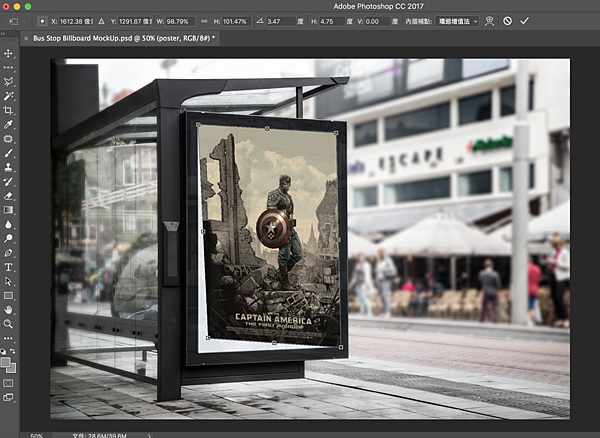Screen dimensions: 600x438
Task: Click the rotation angle input field
Action: 279,20
